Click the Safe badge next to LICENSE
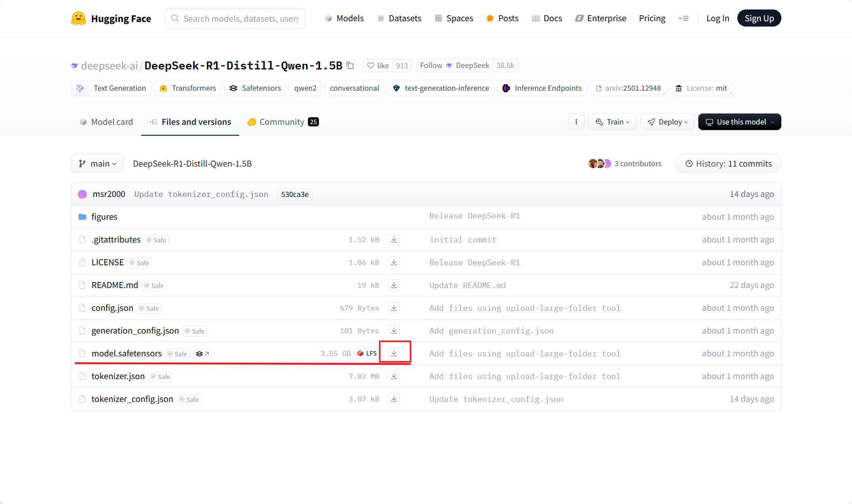Image resolution: width=852 pixels, height=504 pixels. [x=140, y=263]
